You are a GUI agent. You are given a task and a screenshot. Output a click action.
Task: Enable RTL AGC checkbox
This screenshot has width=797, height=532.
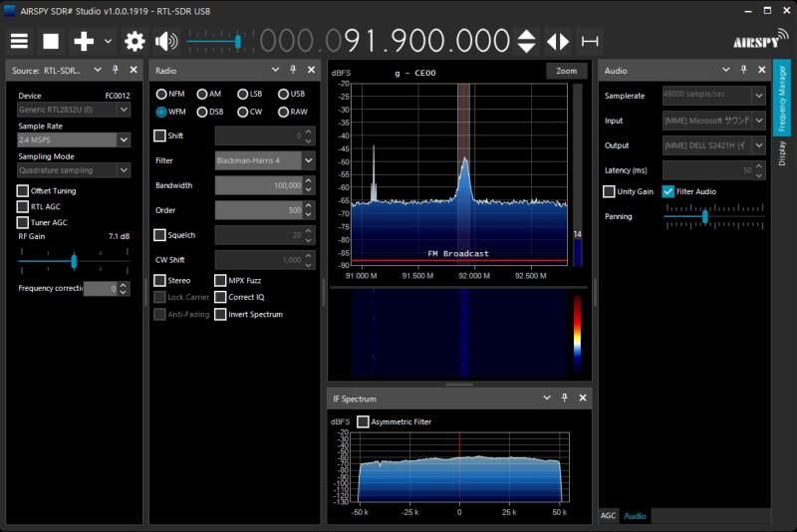[22, 206]
